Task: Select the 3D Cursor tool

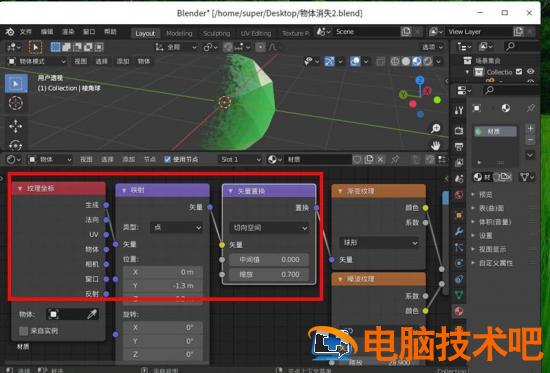Action: [16, 103]
